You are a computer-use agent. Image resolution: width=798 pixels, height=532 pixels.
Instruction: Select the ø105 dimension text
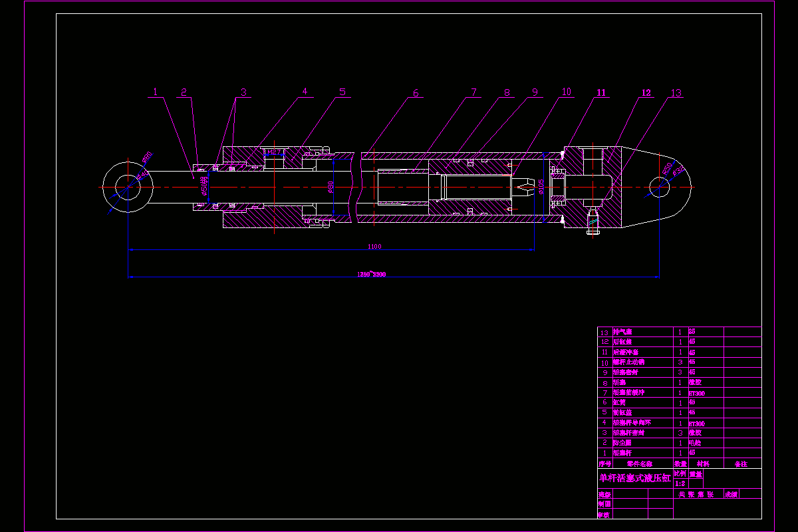(x=541, y=188)
